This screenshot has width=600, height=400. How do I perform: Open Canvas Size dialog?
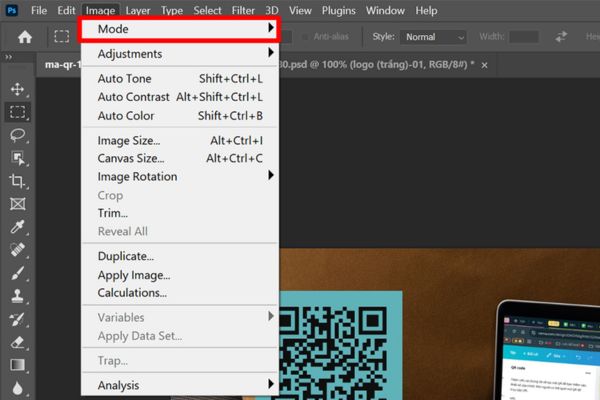[x=179, y=158]
